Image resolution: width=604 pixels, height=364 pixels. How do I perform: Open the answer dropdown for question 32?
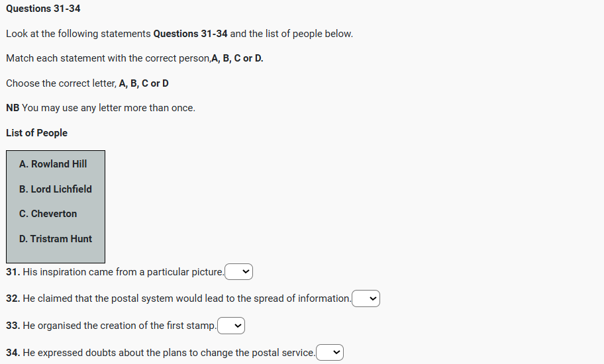click(x=366, y=299)
